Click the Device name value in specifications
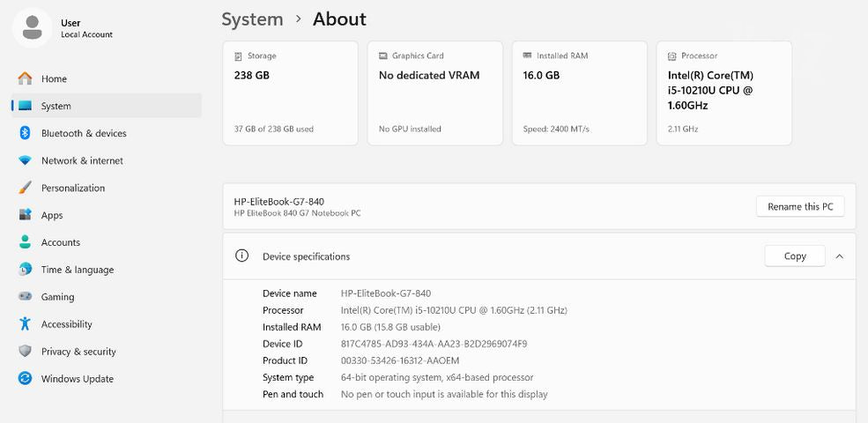 point(386,293)
